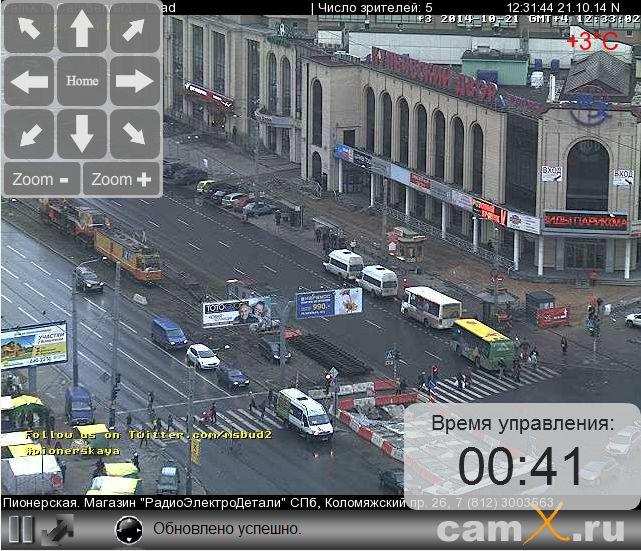
Task: Click the Zoom minus button
Action: 42,180
